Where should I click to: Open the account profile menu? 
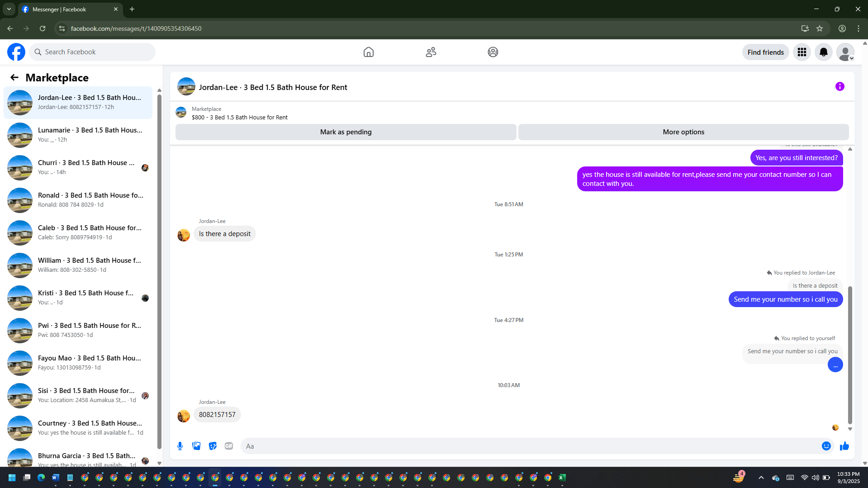click(845, 52)
